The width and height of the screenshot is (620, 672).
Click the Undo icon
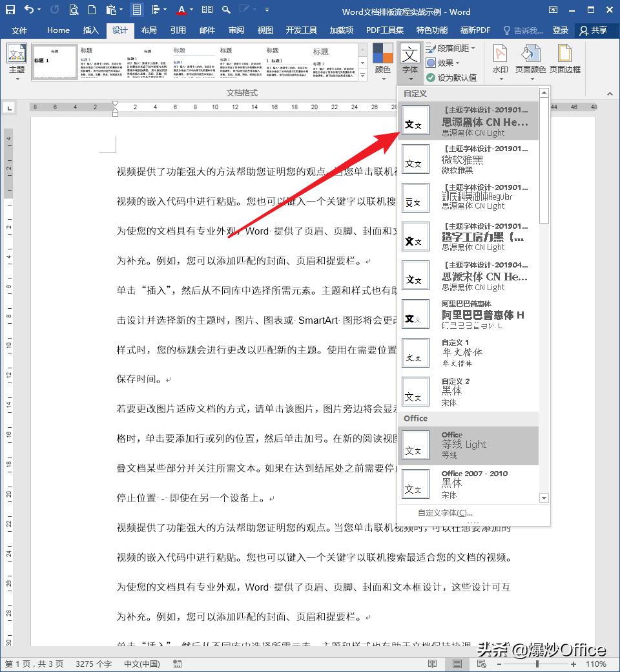[30, 10]
